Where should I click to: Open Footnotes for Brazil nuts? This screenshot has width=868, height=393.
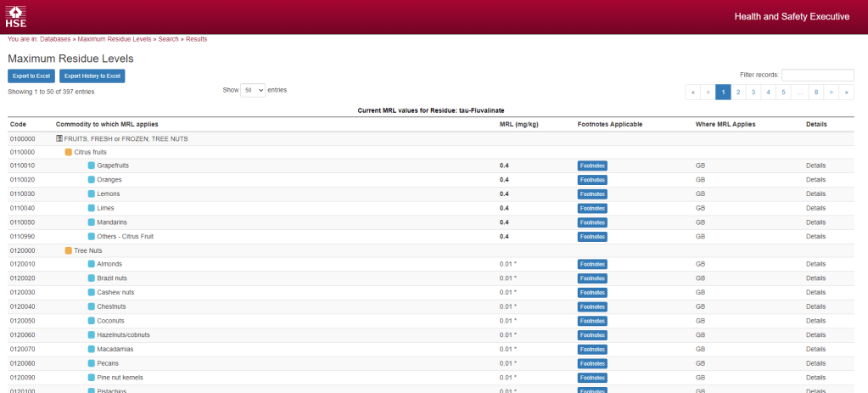[592, 278]
